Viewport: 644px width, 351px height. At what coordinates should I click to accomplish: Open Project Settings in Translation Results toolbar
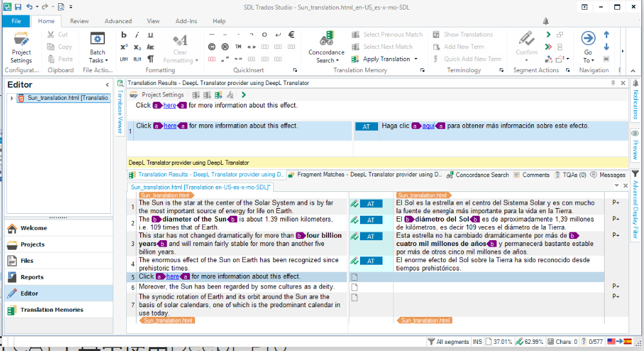[157, 95]
